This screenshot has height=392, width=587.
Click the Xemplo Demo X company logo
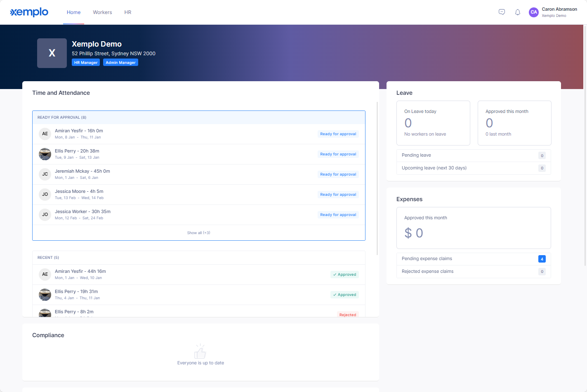[x=52, y=53]
